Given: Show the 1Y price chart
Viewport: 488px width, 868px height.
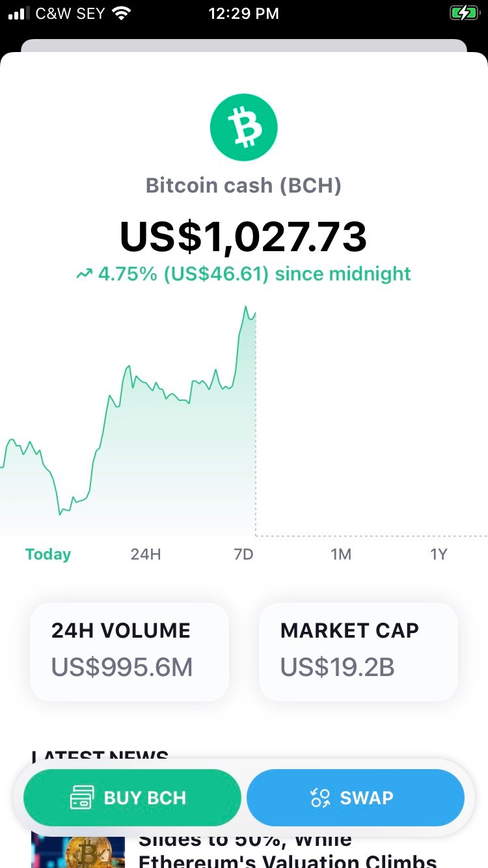Looking at the screenshot, I should [x=439, y=554].
